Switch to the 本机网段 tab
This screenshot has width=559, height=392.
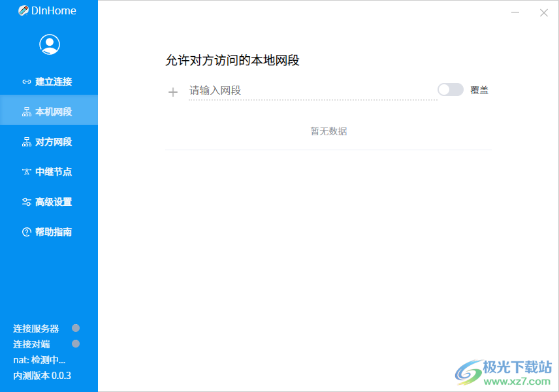tap(49, 110)
